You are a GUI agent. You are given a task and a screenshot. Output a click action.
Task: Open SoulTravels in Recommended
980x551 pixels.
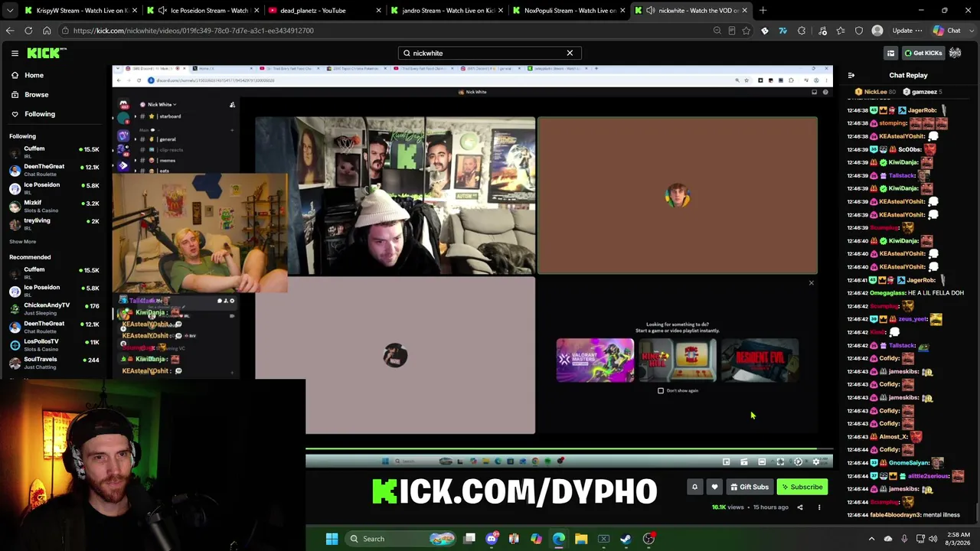pos(53,363)
